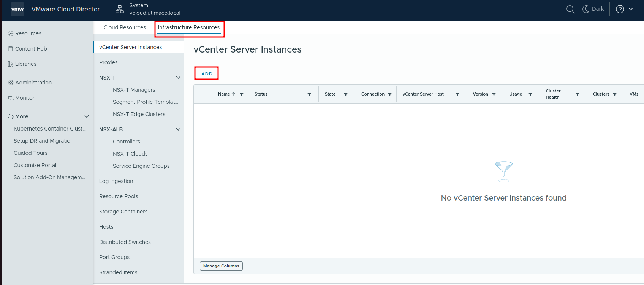Open NSX-T Managers page
The height and width of the screenshot is (285, 644).
point(134,90)
